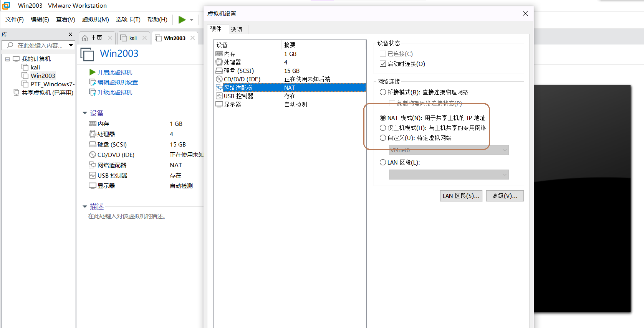Click the 网络适配器 icon in VM summary
644x328 pixels.
point(93,165)
